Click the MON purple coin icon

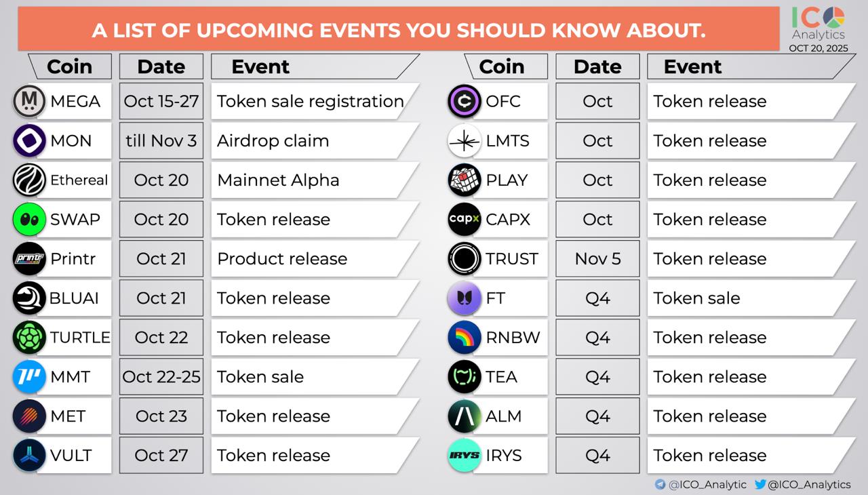tap(29, 141)
